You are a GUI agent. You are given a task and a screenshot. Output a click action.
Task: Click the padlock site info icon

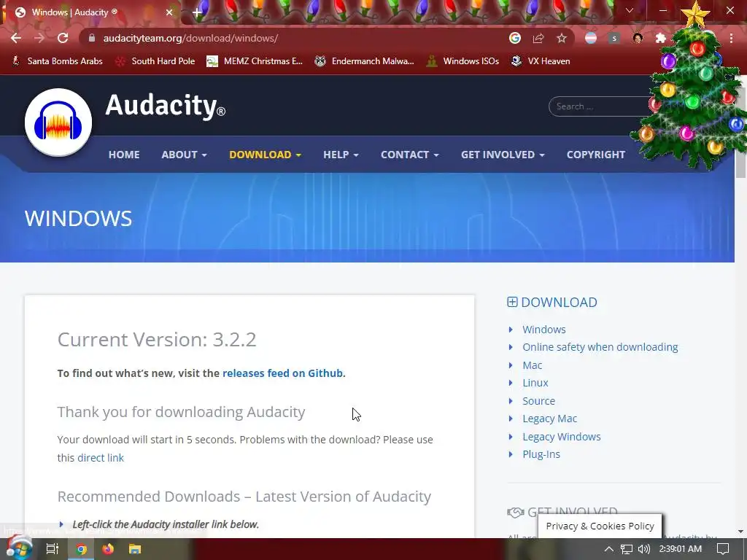click(92, 38)
